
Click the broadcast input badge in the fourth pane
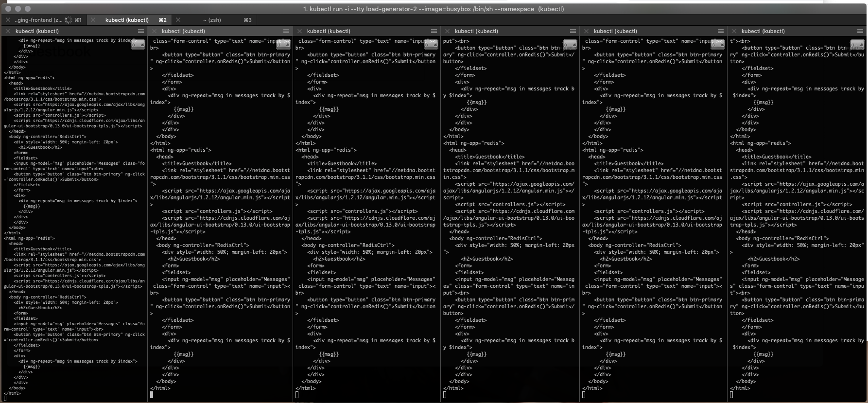pyautogui.click(x=570, y=44)
